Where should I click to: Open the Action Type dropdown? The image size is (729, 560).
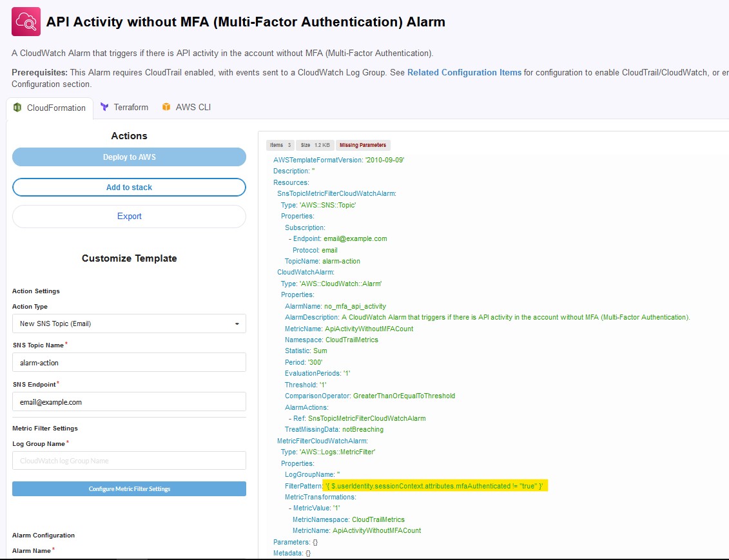129,323
